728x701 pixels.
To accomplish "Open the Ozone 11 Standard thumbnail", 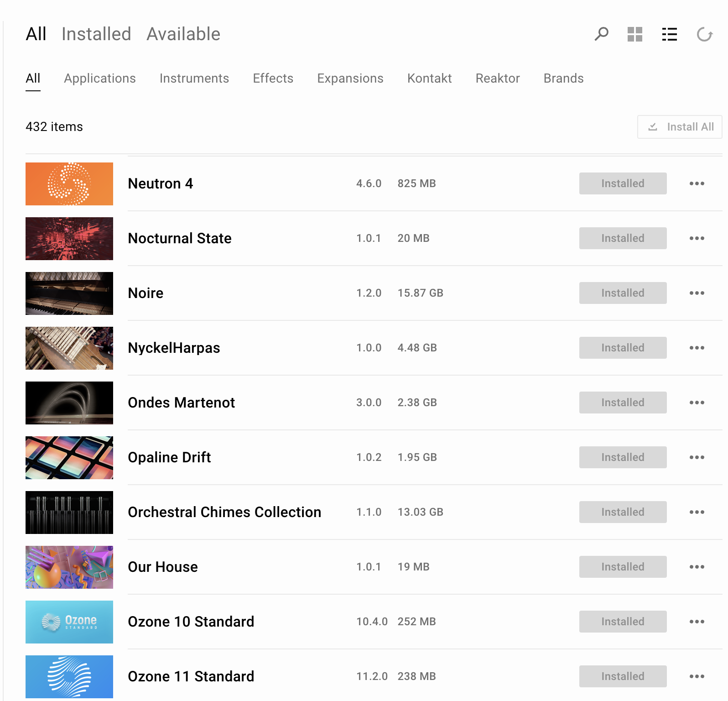I will point(69,677).
